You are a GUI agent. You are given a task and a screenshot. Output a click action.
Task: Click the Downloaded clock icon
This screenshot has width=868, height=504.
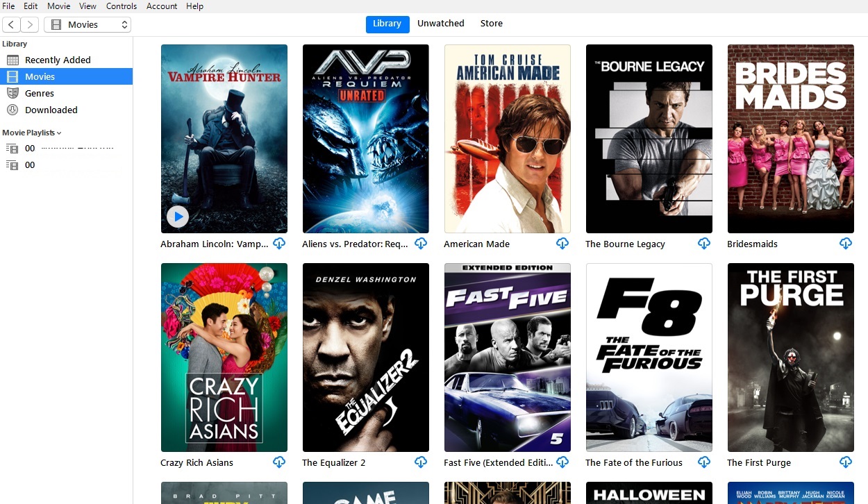(x=12, y=110)
